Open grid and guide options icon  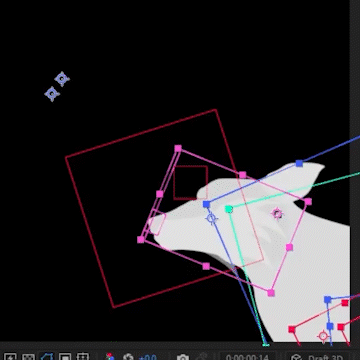(83, 357)
